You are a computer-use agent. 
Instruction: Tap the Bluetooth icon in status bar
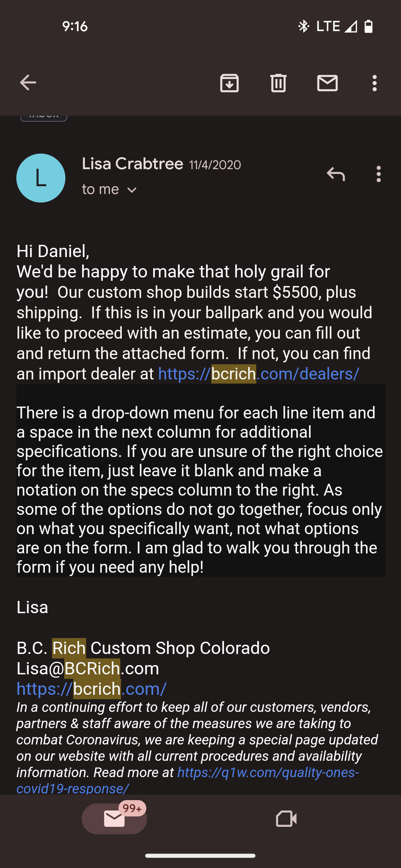pos(304,26)
